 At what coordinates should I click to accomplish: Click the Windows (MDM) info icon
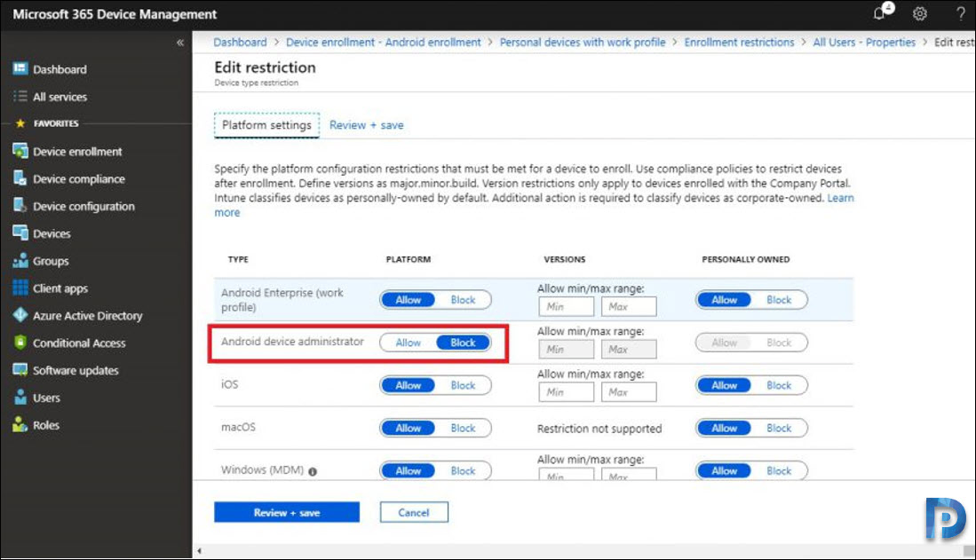(x=313, y=471)
